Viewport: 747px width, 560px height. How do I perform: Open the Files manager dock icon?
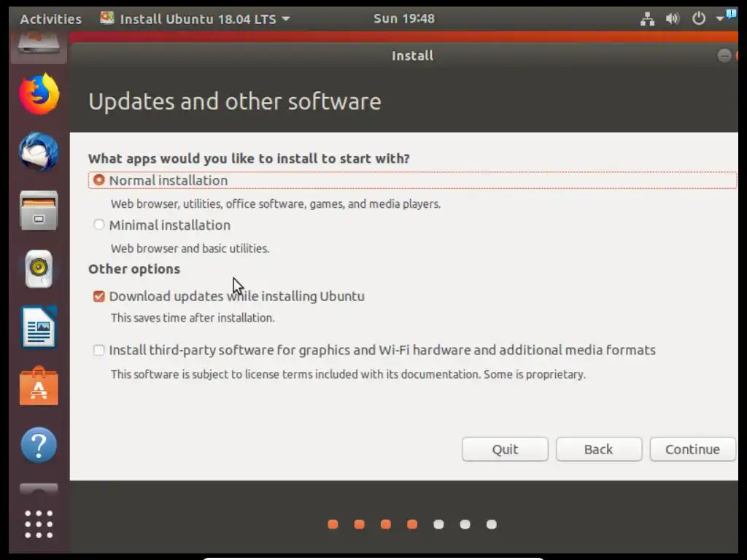[x=39, y=211]
